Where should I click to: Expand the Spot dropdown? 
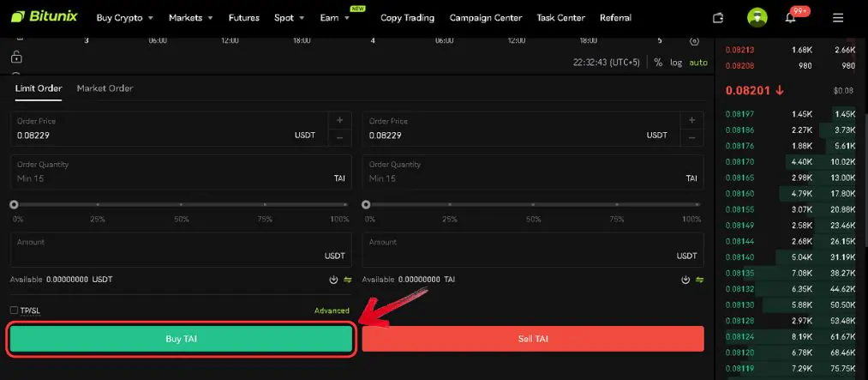(x=289, y=18)
